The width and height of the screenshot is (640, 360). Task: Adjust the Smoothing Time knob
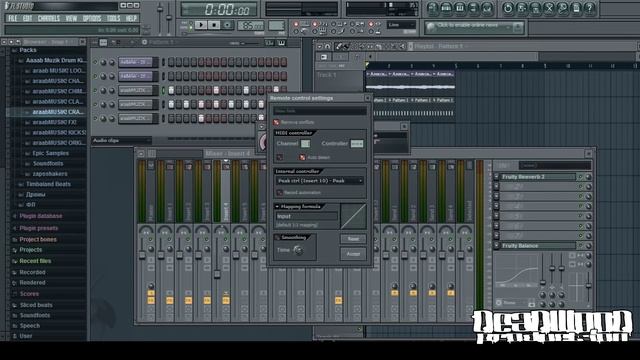(298, 250)
